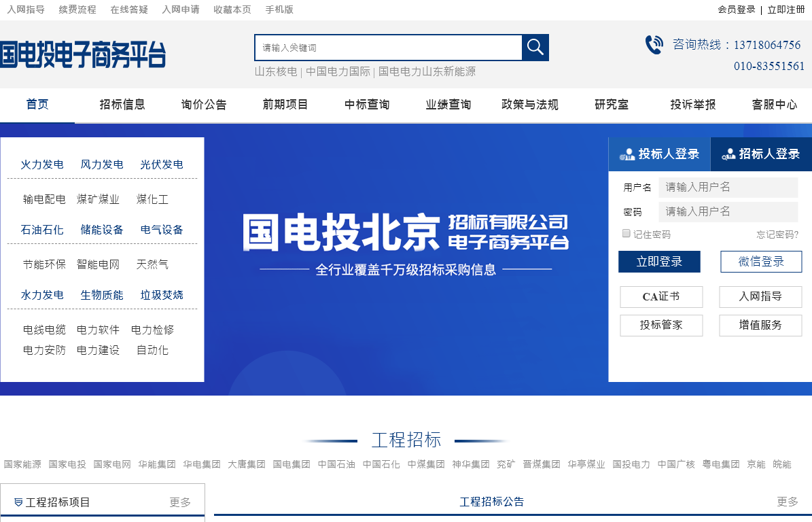Click 在线答疑 top link

129,10
